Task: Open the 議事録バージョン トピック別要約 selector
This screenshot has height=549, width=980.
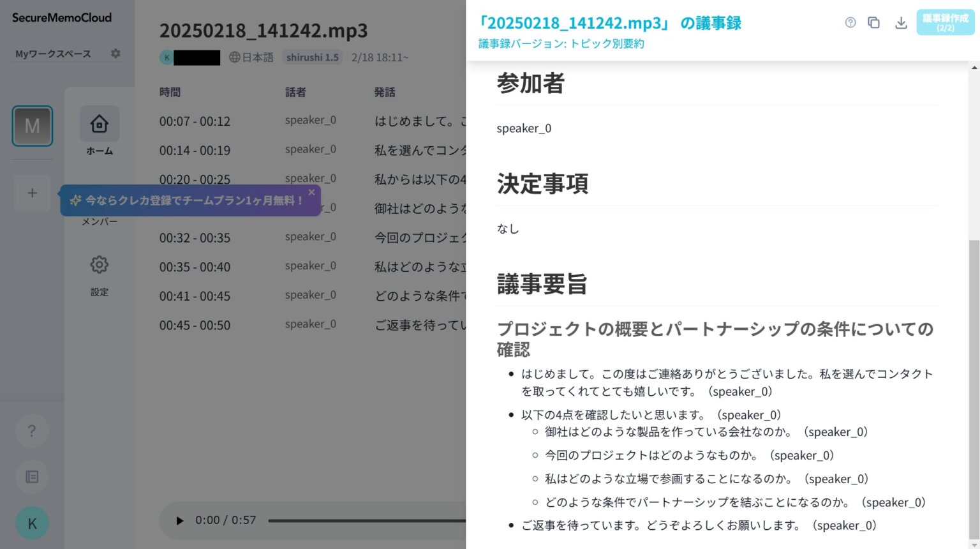Action: 561,43
